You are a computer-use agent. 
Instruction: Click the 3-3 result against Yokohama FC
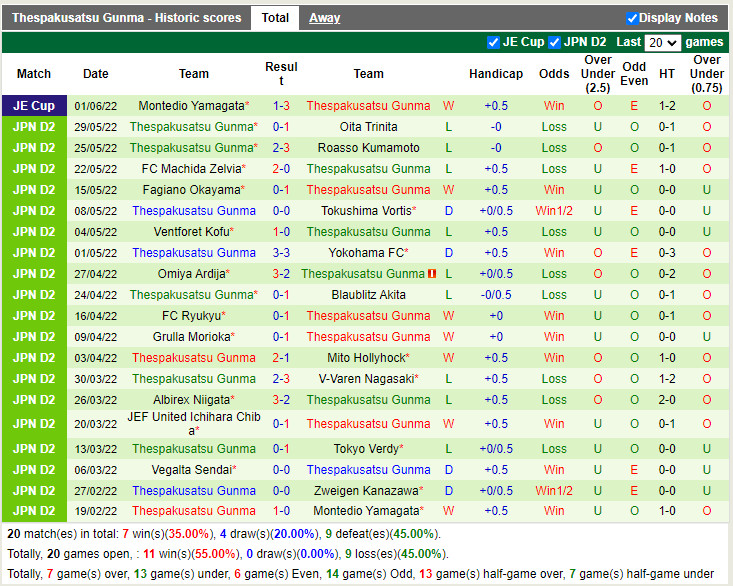tap(281, 253)
